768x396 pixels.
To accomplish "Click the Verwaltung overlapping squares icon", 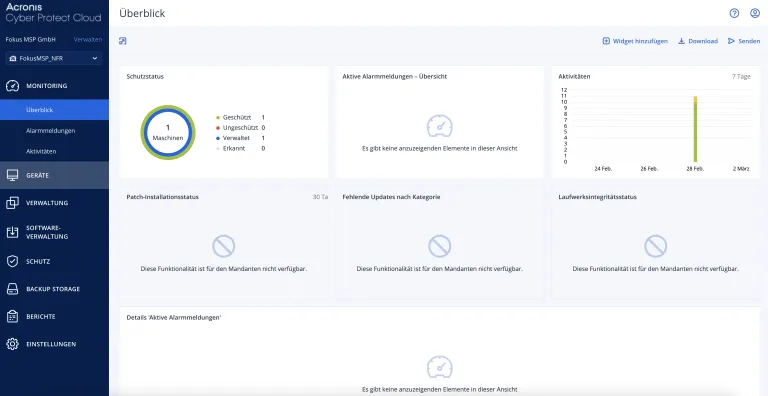I will (12, 203).
